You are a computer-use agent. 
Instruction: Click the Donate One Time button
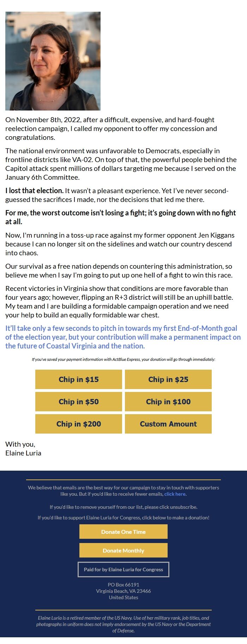(x=123, y=531)
